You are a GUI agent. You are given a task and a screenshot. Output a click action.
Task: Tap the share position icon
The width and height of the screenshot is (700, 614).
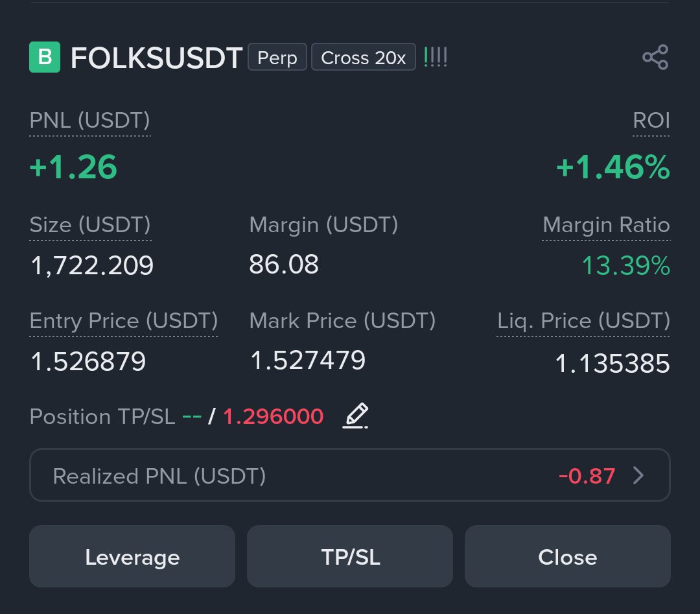pos(655,57)
